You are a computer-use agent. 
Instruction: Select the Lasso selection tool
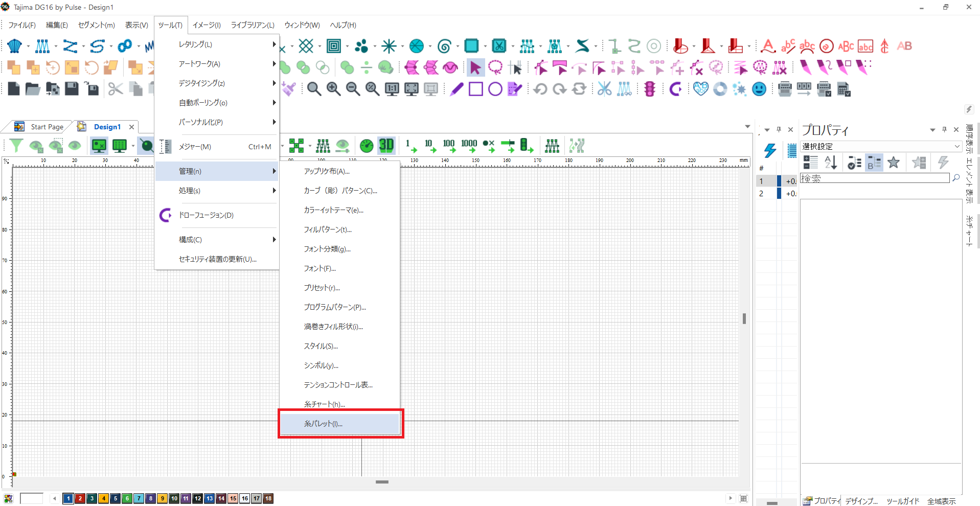(x=495, y=67)
